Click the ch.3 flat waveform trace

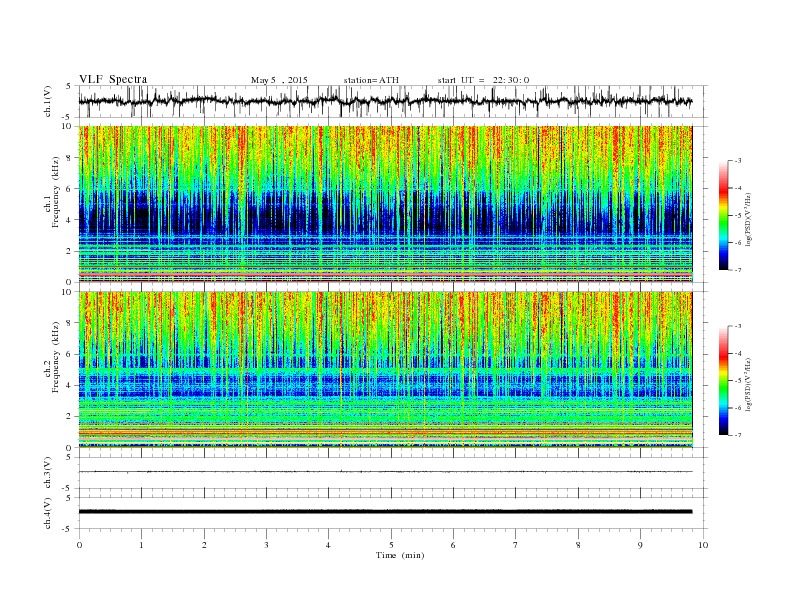click(x=385, y=472)
